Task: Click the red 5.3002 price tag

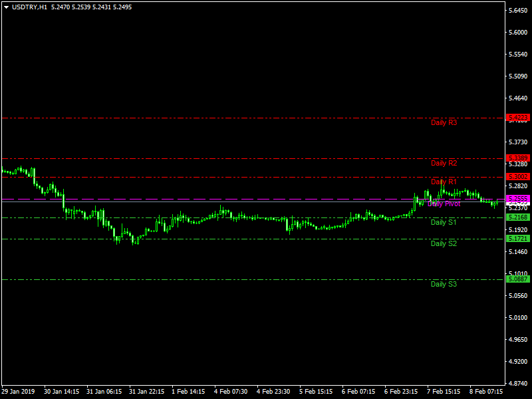Action: tap(518, 177)
